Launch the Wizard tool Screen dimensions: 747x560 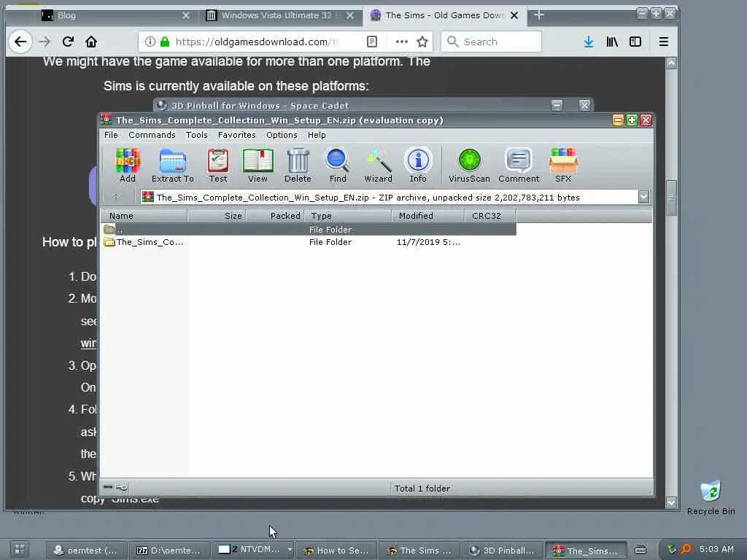point(379,166)
